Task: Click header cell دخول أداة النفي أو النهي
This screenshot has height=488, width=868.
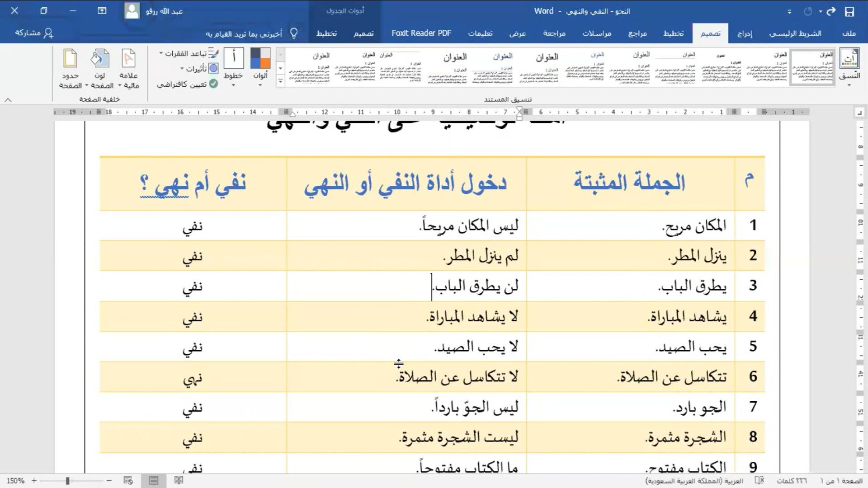Action: [406, 184]
